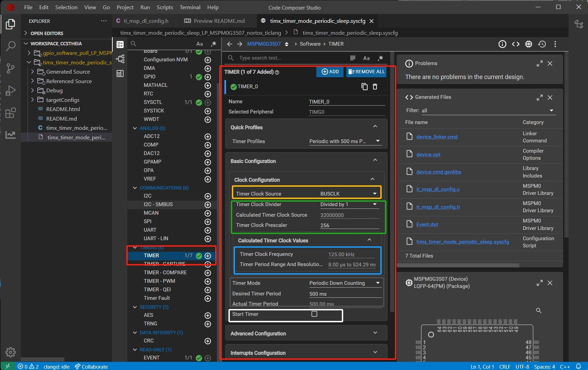
Task: Open the Selection menu
Action: coord(66,7)
